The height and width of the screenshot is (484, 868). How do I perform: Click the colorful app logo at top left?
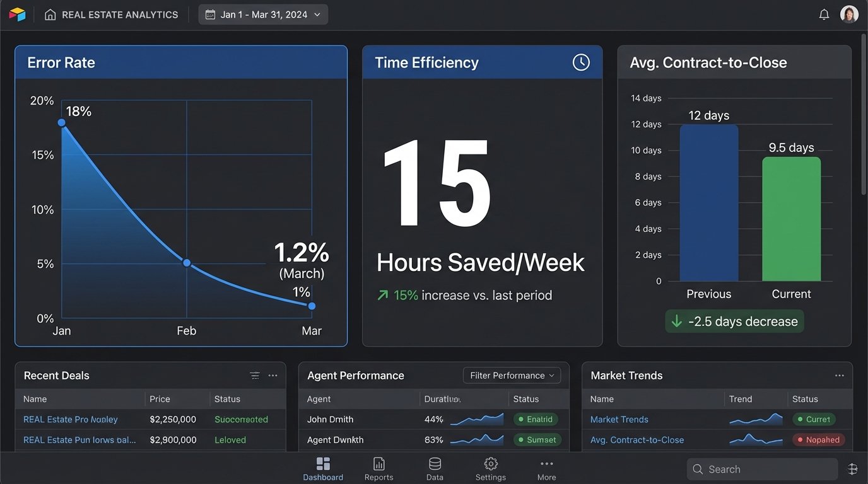tap(17, 13)
